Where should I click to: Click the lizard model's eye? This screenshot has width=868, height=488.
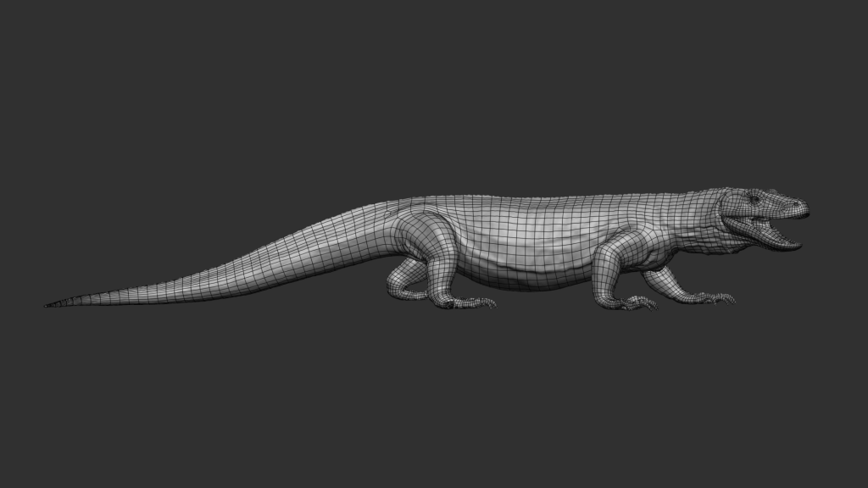point(754,199)
